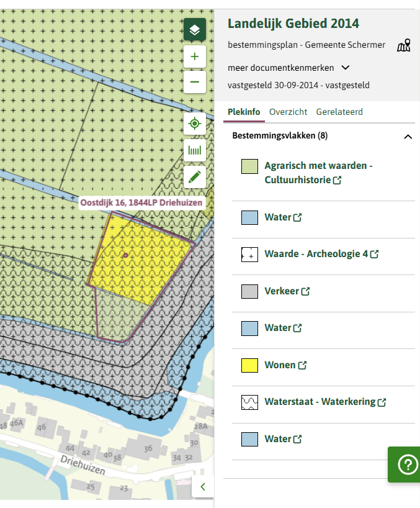Click the map marker icon beside Gemeente Schermer
This screenshot has width=420, height=508.
(404, 45)
